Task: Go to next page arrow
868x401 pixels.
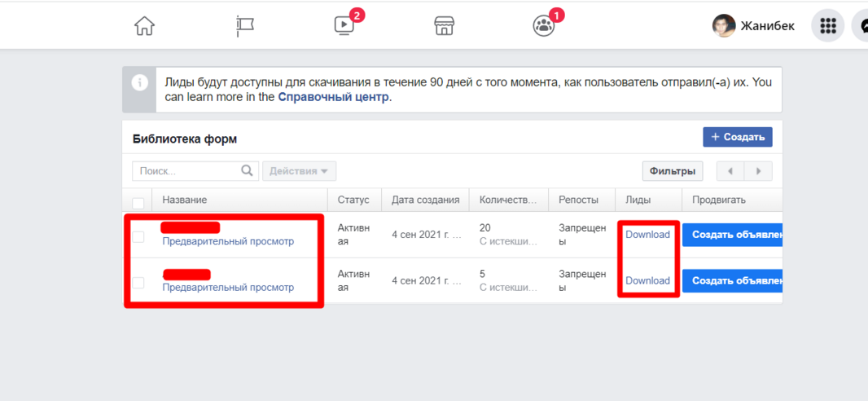Action: 759,171
